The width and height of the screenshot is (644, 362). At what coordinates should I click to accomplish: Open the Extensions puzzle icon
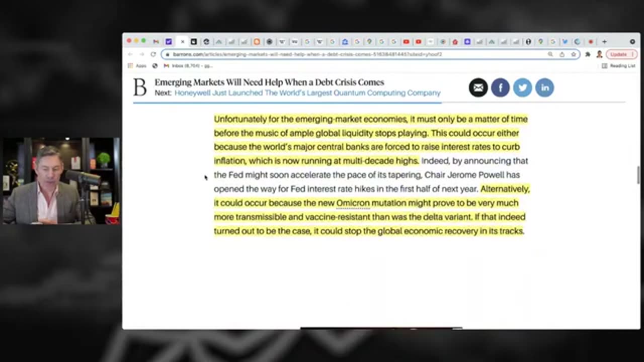588,54
